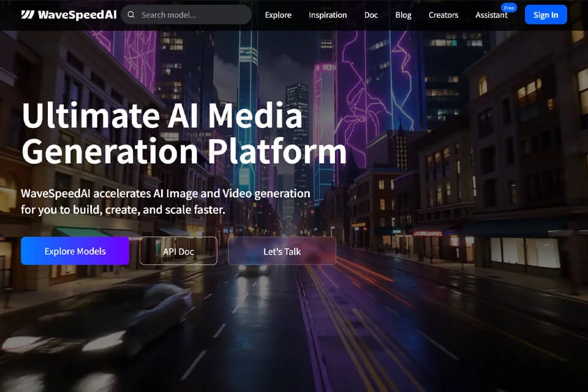This screenshot has width=588, height=392.
Task: Click the Explore Models button
Action: [x=75, y=251]
